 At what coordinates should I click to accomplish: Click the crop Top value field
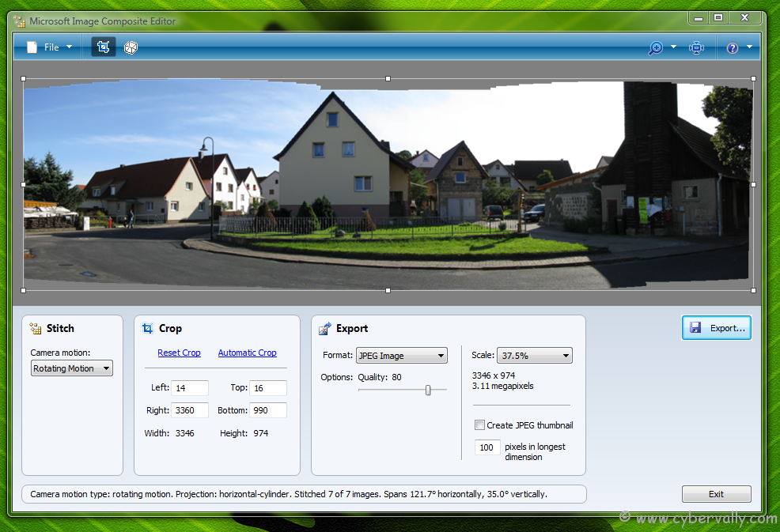pyautogui.click(x=268, y=388)
